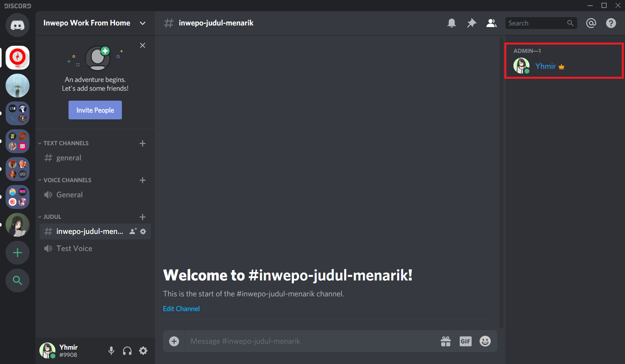Click the user avatar in bottom panel
Screen dimensions: 625x364
(47, 350)
